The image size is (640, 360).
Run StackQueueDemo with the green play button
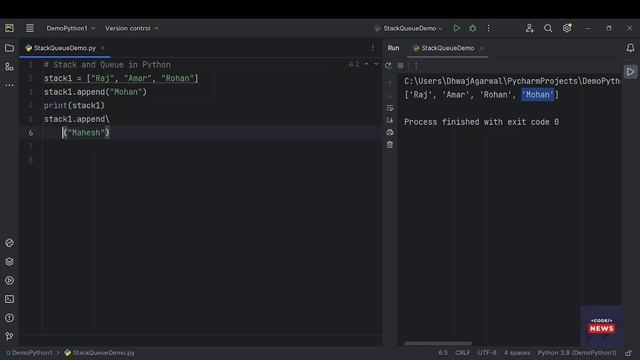tap(456, 28)
